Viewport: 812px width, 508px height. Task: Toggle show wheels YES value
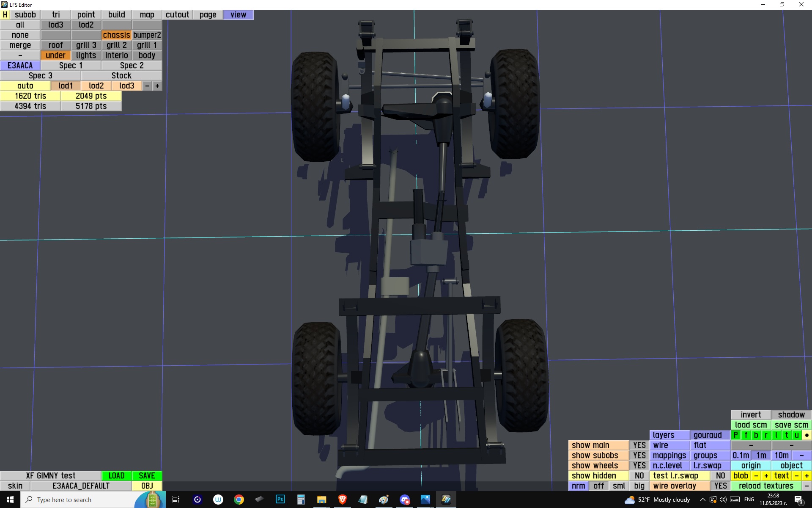(x=639, y=465)
